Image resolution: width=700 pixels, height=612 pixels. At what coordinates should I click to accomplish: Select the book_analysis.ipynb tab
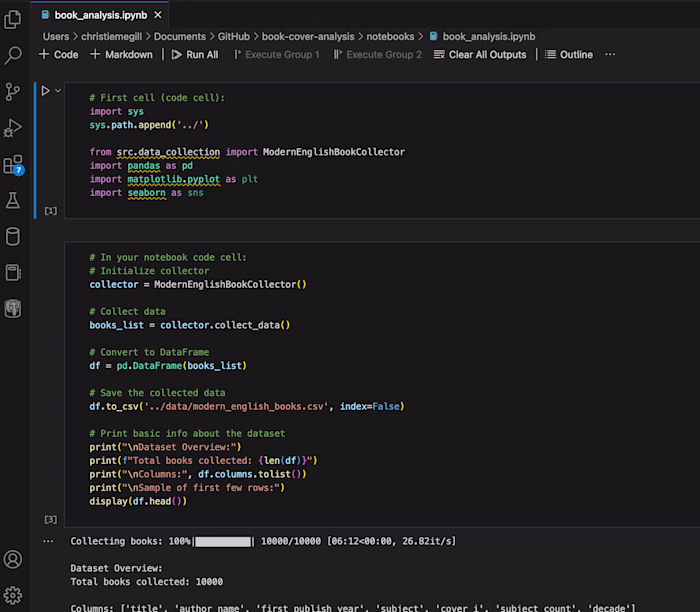94,15
